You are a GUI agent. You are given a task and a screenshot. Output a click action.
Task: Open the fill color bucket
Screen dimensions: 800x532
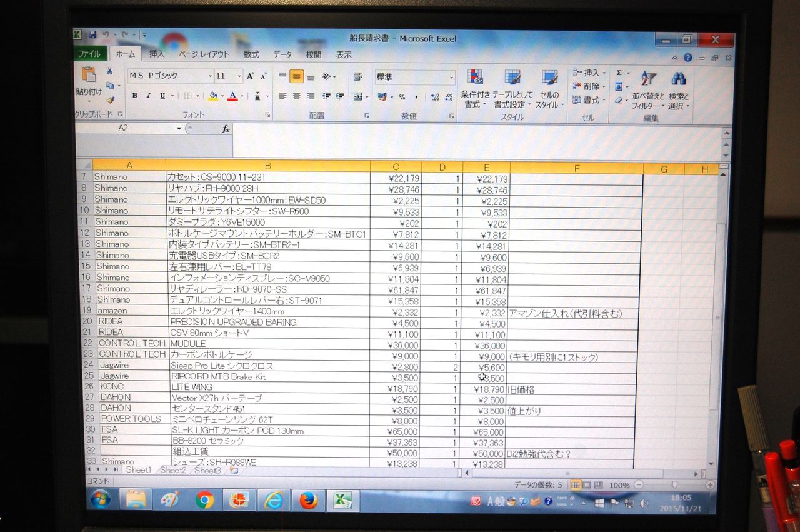(213, 96)
